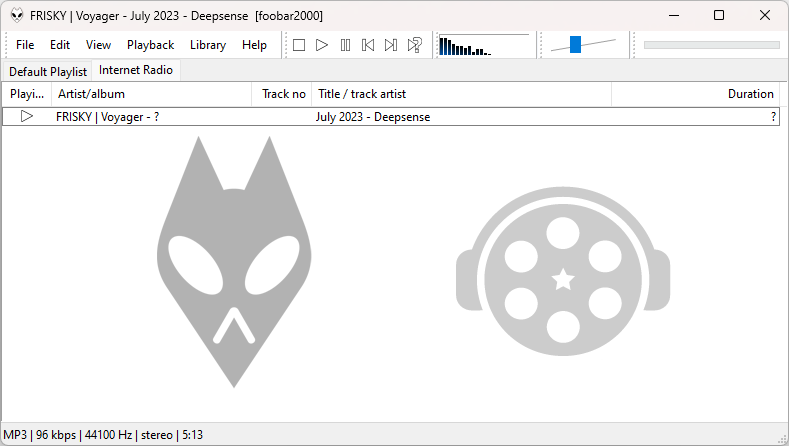This screenshot has width=789, height=446.
Task: Open the View menu
Action: coord(98,45)
